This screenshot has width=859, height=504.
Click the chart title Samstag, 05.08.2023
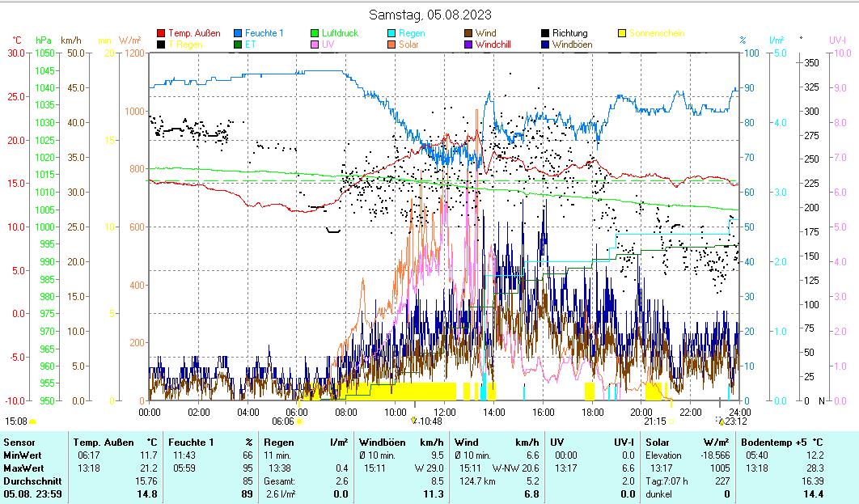pos(429,15)
